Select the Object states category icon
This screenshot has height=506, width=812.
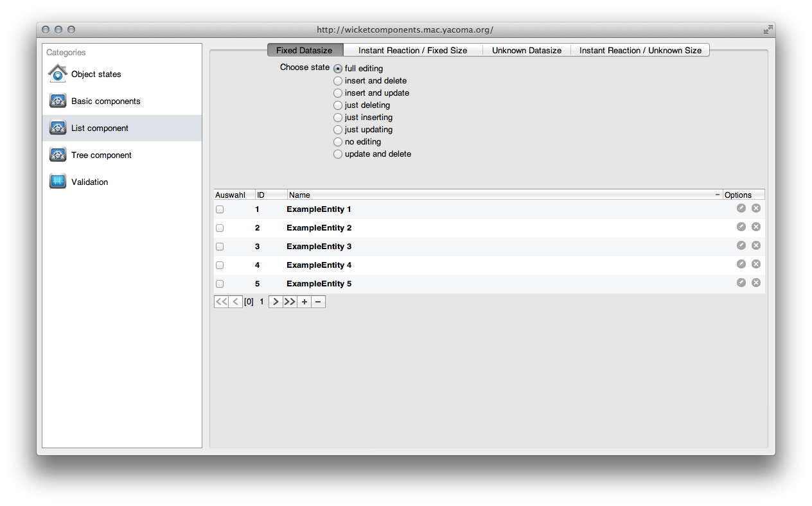coord(57,73)
